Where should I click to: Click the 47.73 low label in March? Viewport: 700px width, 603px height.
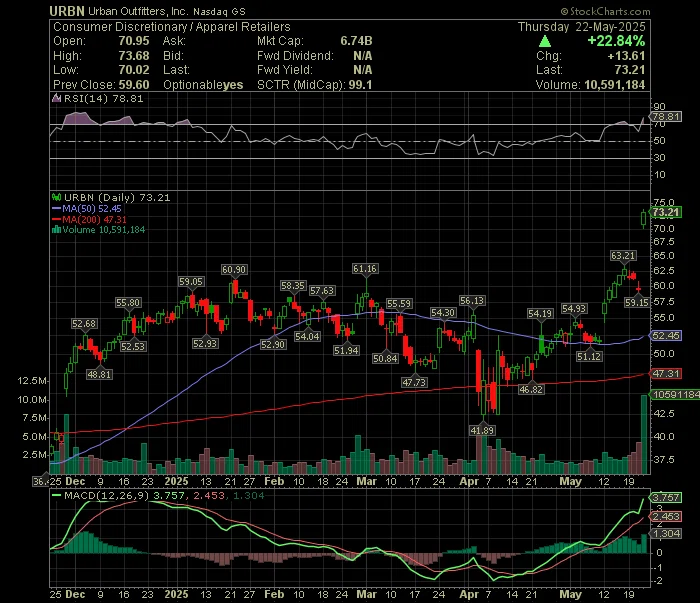point(414,383)
